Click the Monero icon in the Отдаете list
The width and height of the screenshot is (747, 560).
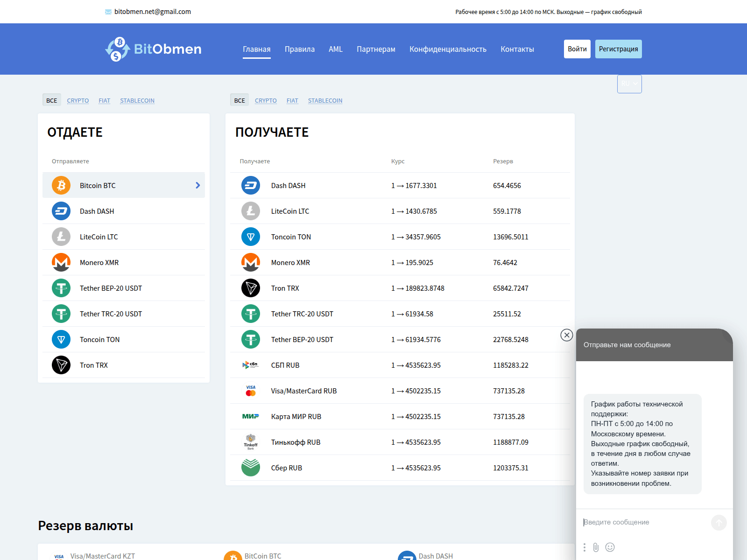tap(61, 262)
